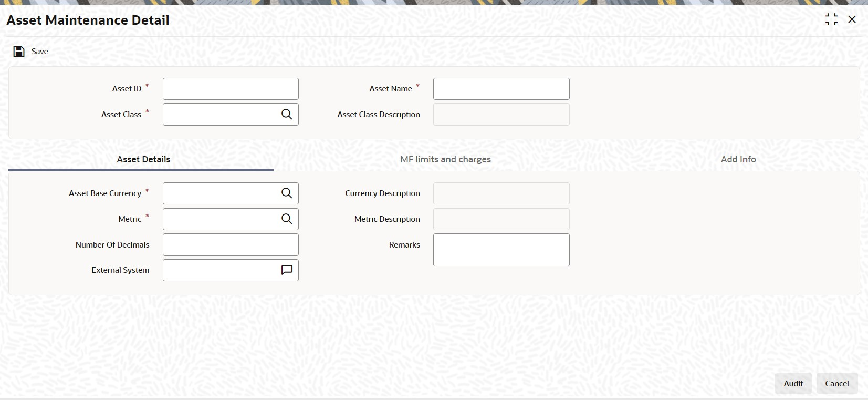This screenshot has width=868, height=400.
Task: Click the 'Asset Maintenance Detail' title text
Action: click(88, 20)
